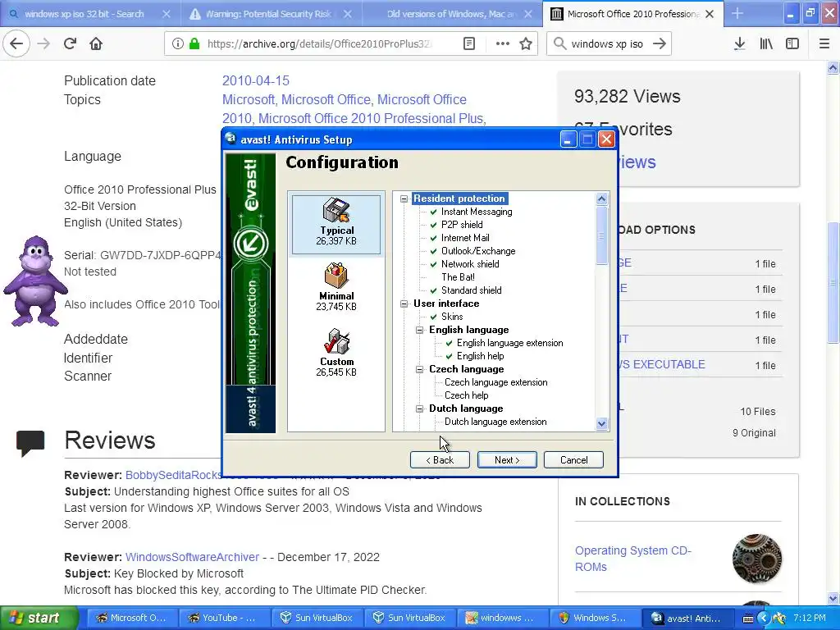Switch to windows xp iso search tab

pyautogui.click(x=84, y=14)
